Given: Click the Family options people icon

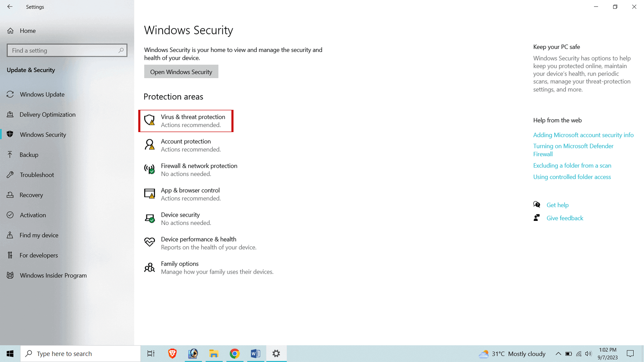Looking at the screenshot, I should (149, 267).
